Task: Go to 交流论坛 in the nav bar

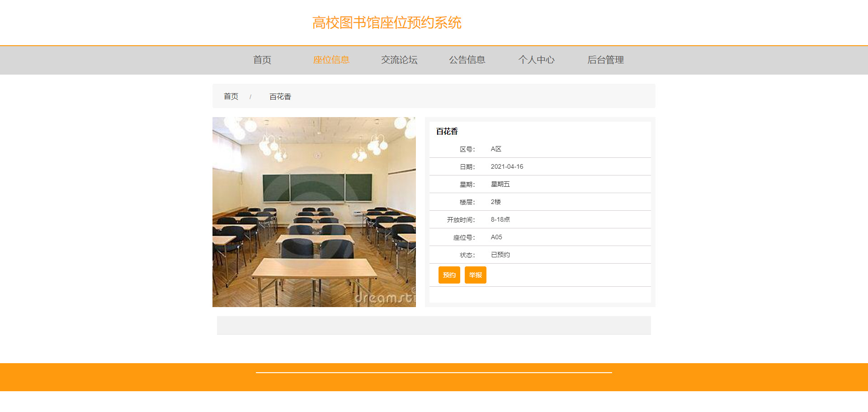Action: (399, 60)
